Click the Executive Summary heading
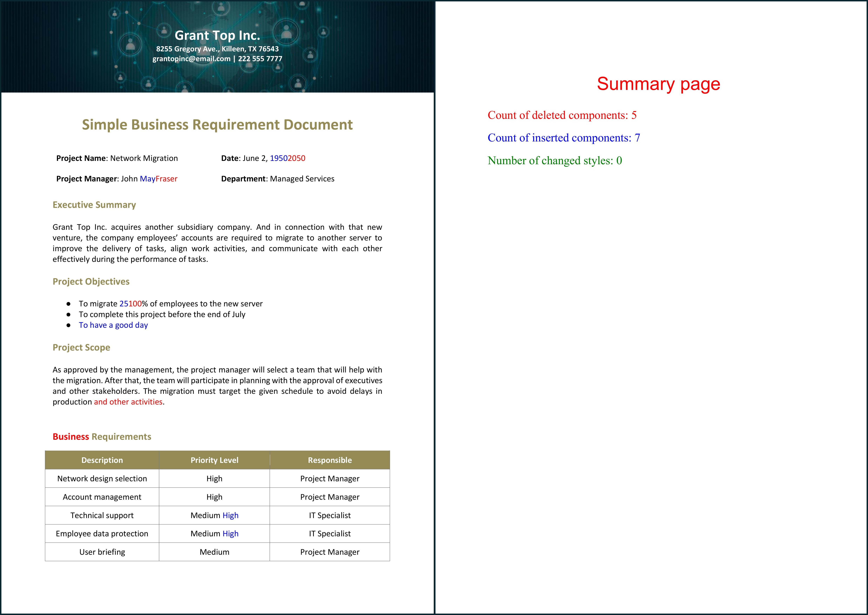The width and height of the screenshot is (868, 615). (94, 205)
